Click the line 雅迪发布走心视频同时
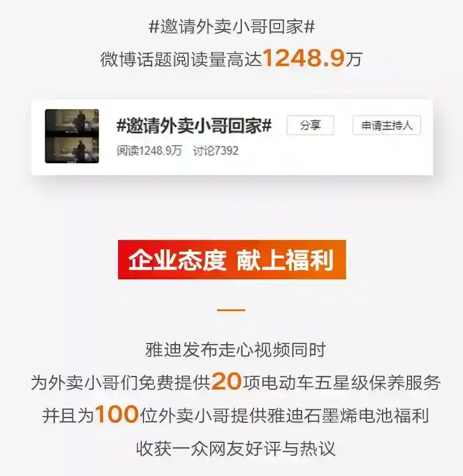The image size is (463, 476). tap(236, 350)
